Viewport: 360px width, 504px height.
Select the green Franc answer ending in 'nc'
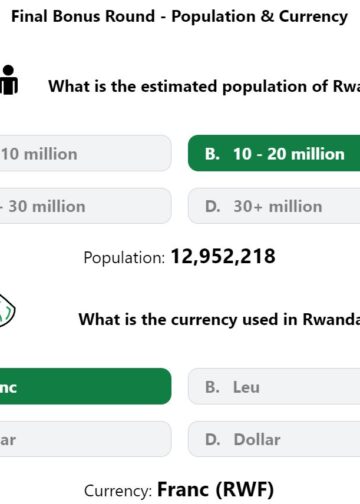coord(86,386)
